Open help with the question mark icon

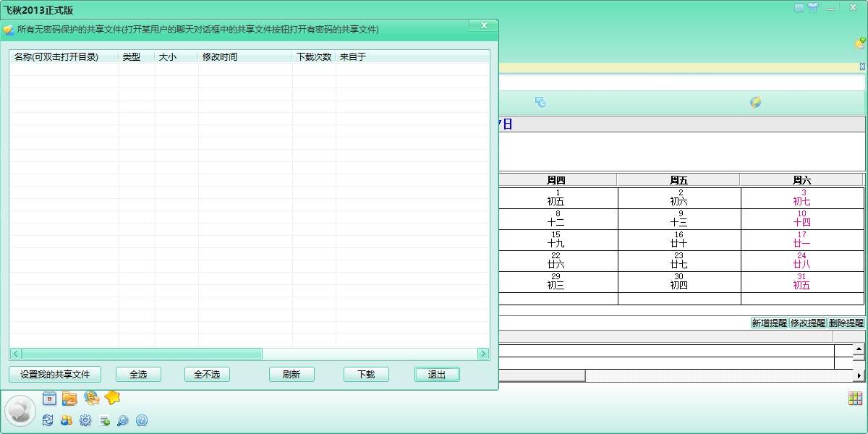tap(142, 420)
